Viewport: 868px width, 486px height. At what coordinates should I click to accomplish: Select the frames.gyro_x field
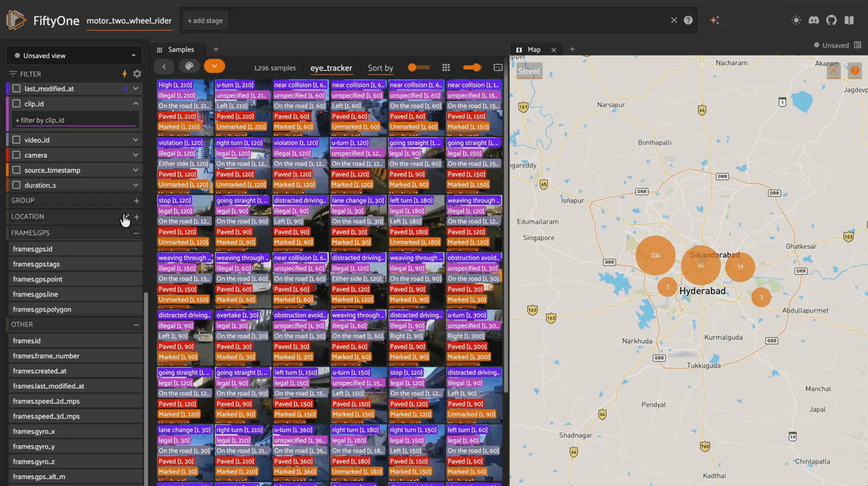(75, 432)
